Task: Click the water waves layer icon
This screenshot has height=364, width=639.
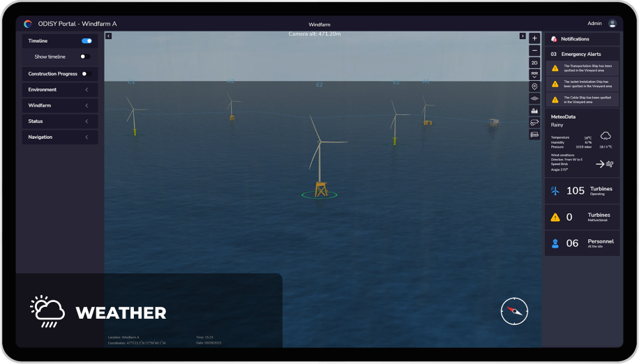Action: coord(534,75)
